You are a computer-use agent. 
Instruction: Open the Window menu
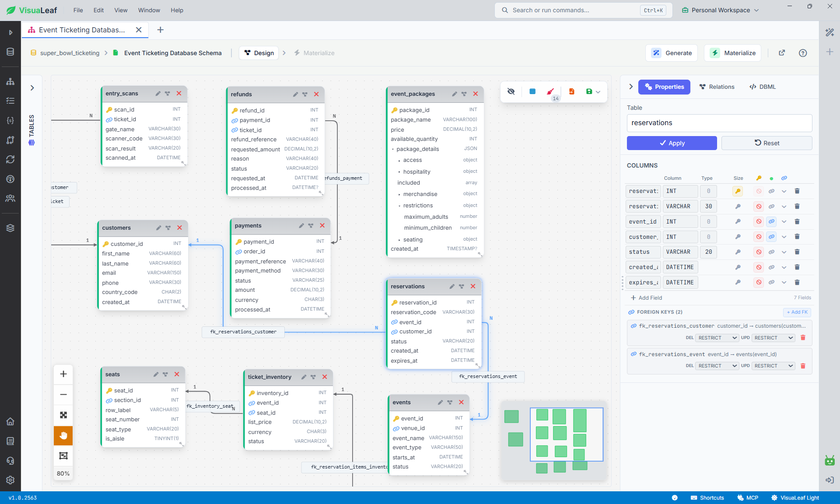[x=149, y=10]
